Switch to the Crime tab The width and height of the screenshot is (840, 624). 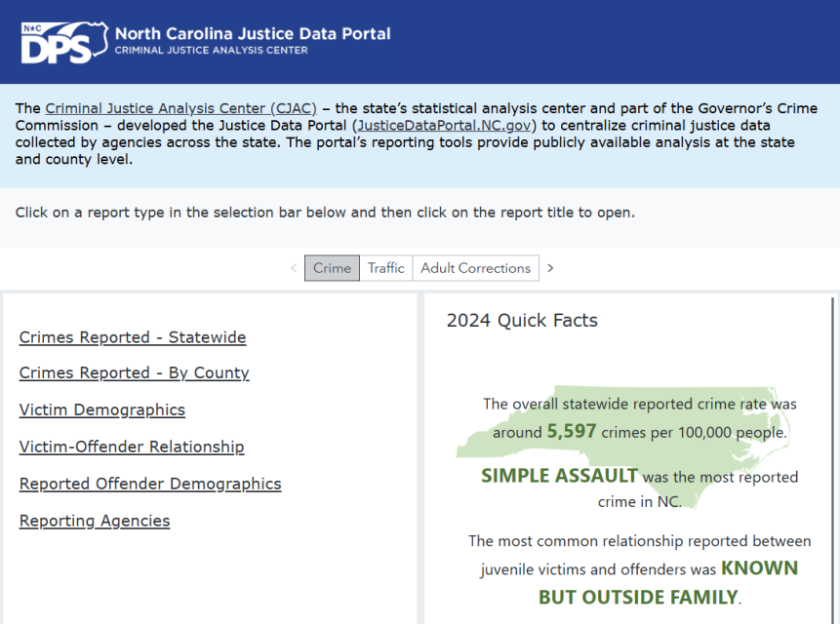pyautogui.click(x=332, y=267)
